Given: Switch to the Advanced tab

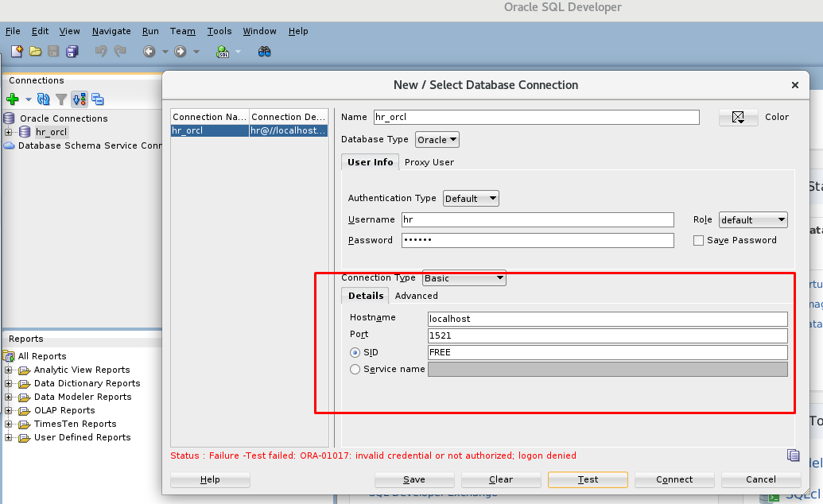Looking at the screenshot, I should (x=416, y=296).
